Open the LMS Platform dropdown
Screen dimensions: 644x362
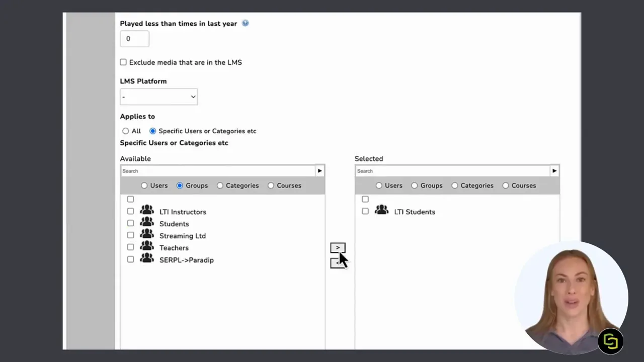click(158, 97)
